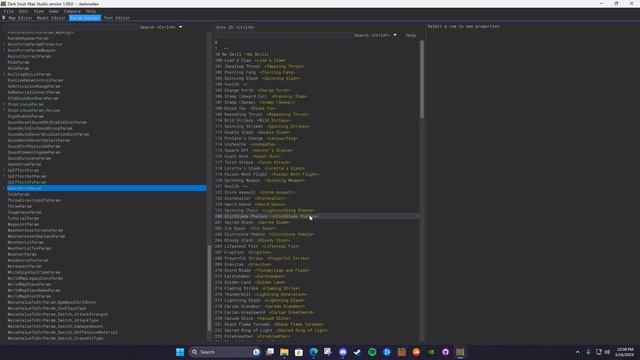This screenshot has width=640, height=360.
Task: Select SpeedtreeParam entry
Action: point(24,164)
